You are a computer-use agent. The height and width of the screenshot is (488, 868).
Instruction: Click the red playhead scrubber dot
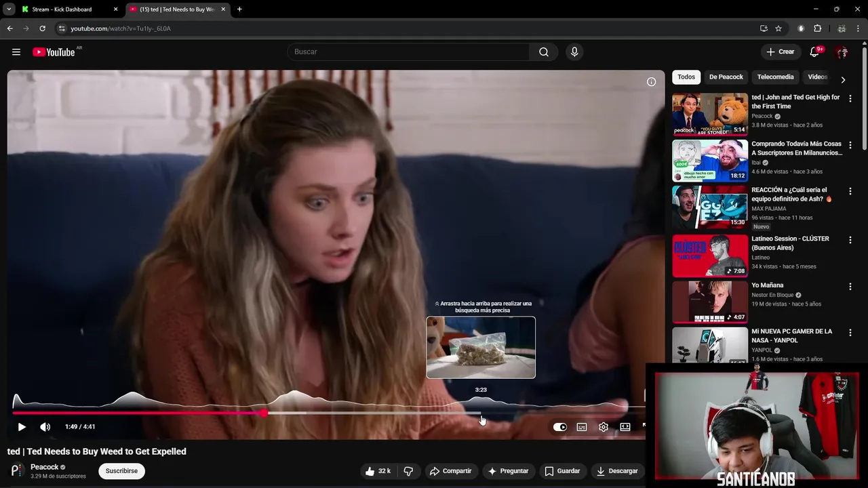[x=263, y=413]
